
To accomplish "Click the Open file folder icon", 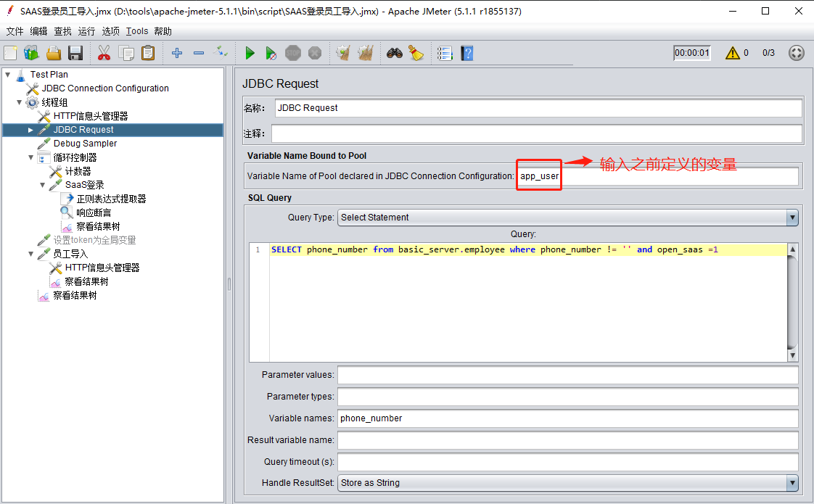I will coord(54,53).
